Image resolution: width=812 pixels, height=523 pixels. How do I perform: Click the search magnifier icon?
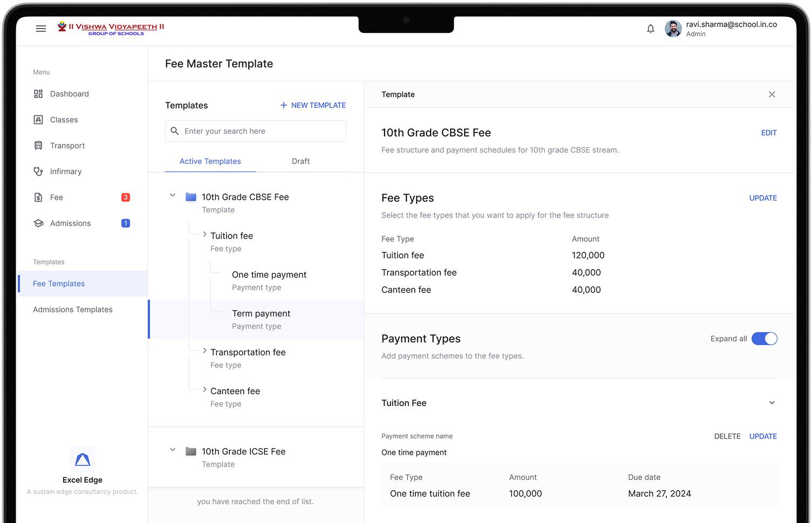pyautogui.click(x=175, y=131)
